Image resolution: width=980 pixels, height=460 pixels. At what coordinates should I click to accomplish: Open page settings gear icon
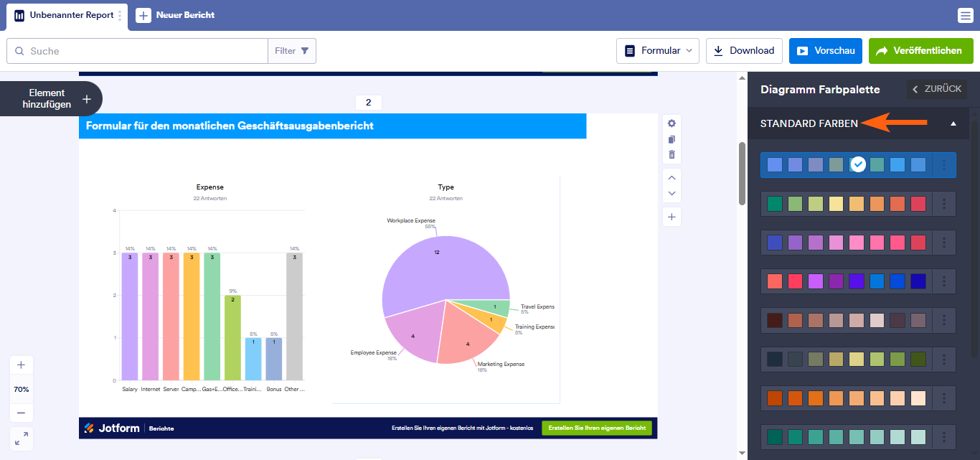point(672,123)
